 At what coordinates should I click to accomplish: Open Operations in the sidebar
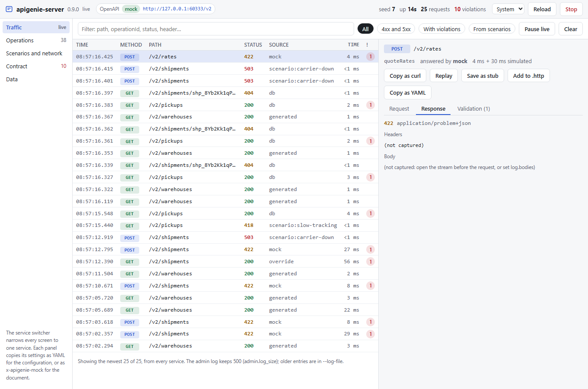tap(36, 40)
